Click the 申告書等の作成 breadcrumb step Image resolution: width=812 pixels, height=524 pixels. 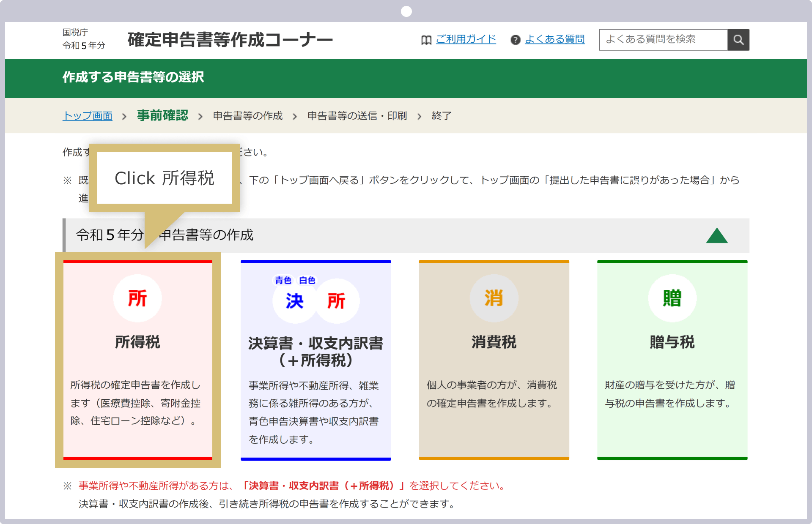(x=248, y=116)
